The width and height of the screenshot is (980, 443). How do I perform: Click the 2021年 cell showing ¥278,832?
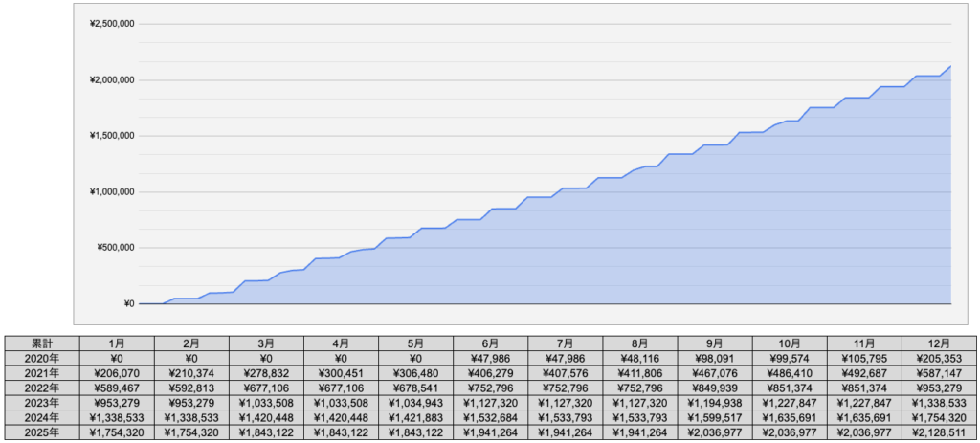tap(265, 373)
